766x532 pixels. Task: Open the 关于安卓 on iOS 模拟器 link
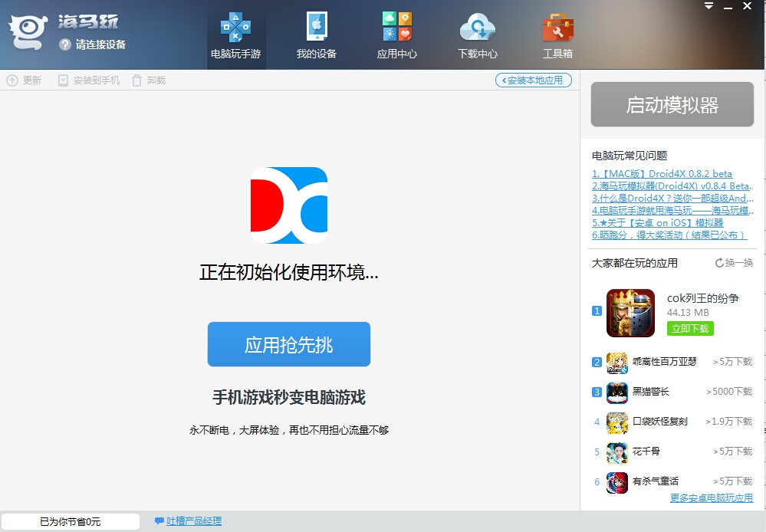pos(657,222)
